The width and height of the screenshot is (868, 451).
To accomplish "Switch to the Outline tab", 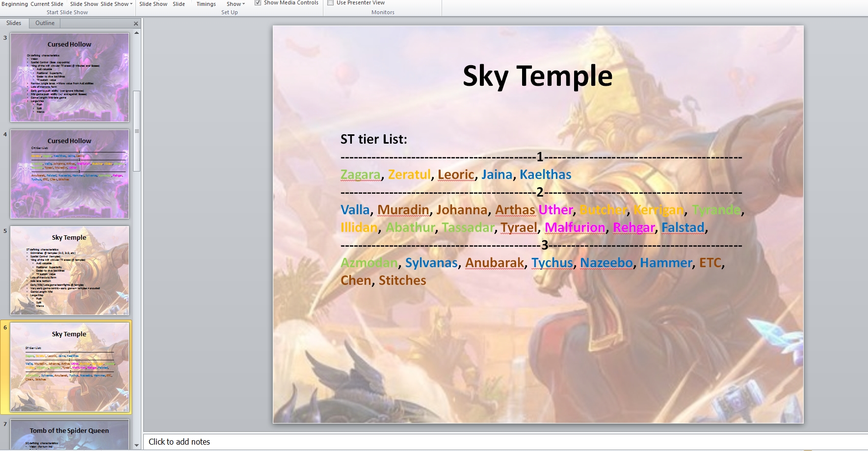I will coord(45,23).
